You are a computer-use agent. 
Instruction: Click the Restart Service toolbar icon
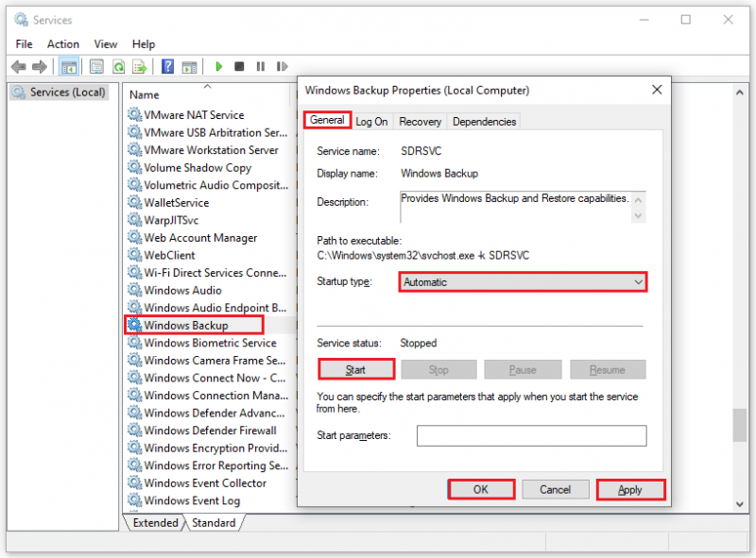282,66
